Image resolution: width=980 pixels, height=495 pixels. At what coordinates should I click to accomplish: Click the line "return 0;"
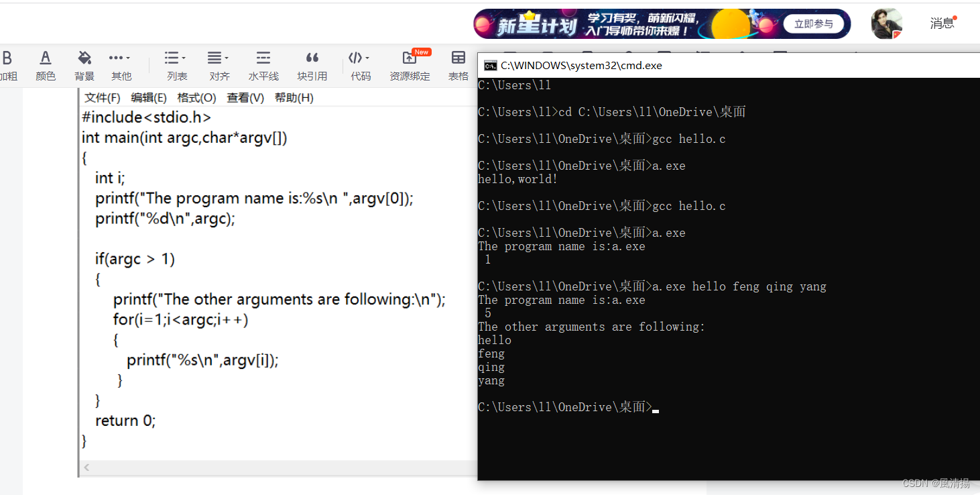tap(125, 421)
